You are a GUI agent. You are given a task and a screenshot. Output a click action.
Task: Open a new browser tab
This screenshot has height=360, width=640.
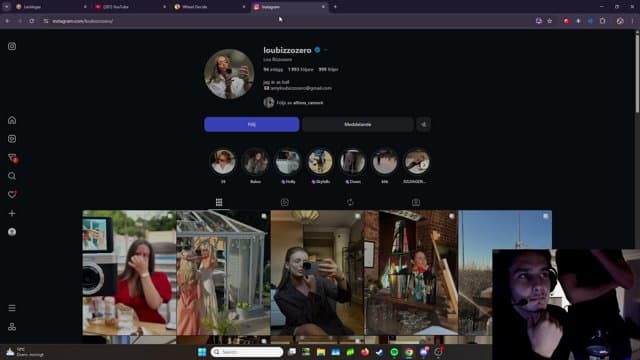click(x=335, y=7)
